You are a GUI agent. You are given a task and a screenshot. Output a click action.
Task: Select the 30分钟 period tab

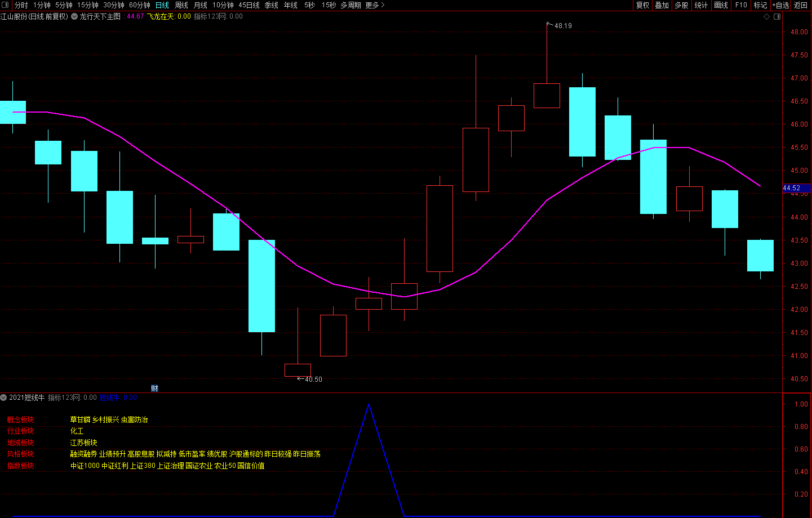[114, 5]
